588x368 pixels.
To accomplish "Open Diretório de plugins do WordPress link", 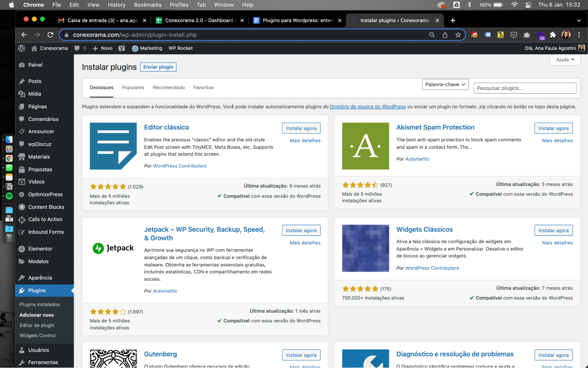I will pyautogui.click(x=368, y=107).
